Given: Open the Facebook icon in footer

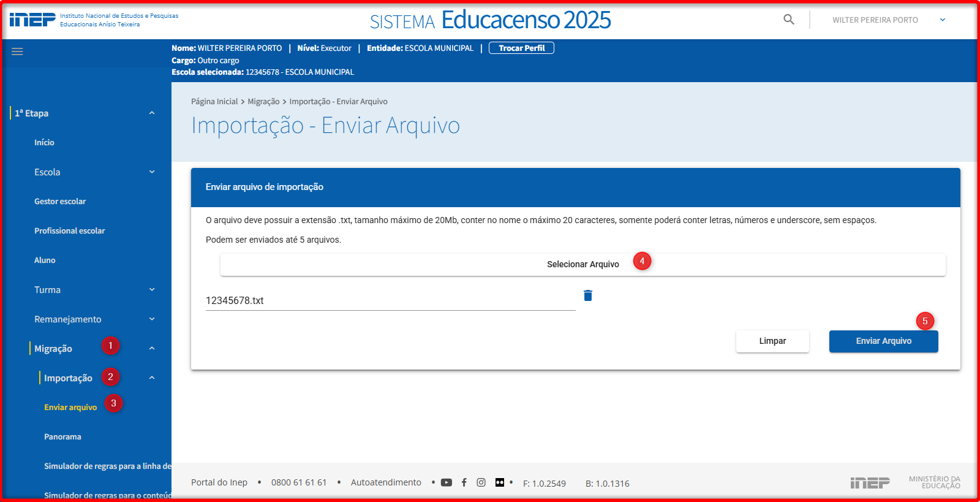Looking at the screenshot, I should click(x=464, y=482).
